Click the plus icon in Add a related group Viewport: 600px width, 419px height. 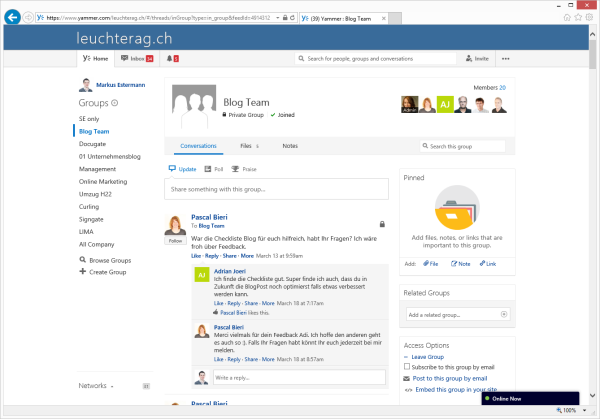pyautogui.click(x=504, y=315)
